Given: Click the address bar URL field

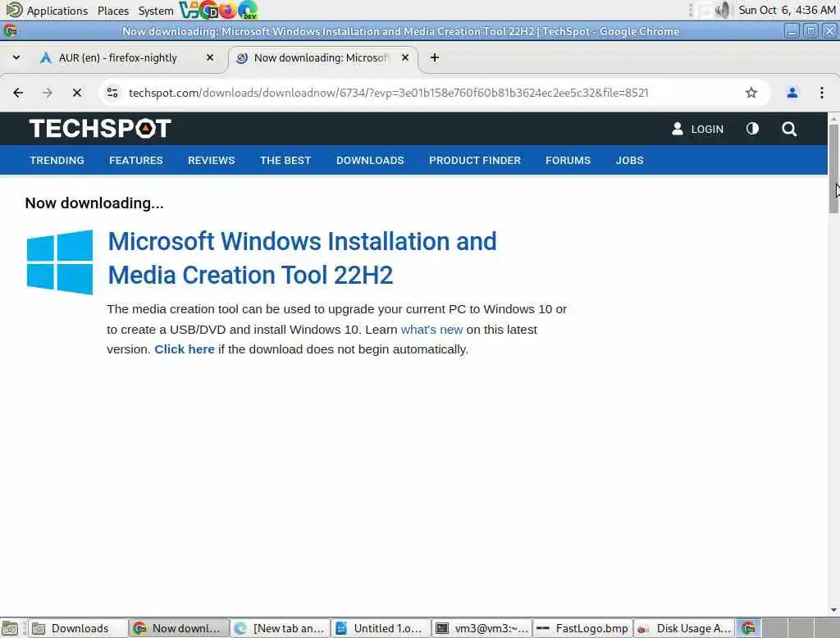Looking at the screenshot, I should 388,93.
